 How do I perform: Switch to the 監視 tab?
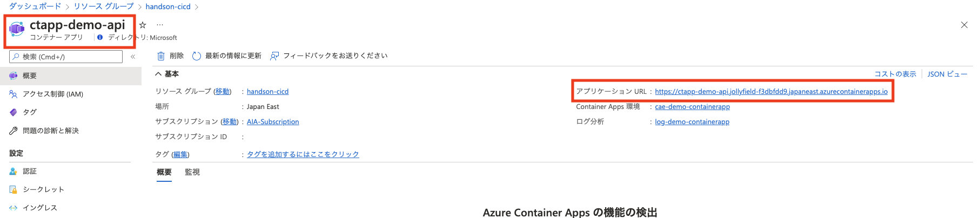pos(192,172)
